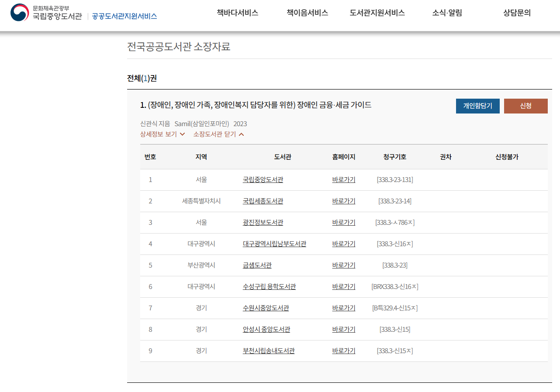Open the 소식·알림 menu

pos(447,13)
